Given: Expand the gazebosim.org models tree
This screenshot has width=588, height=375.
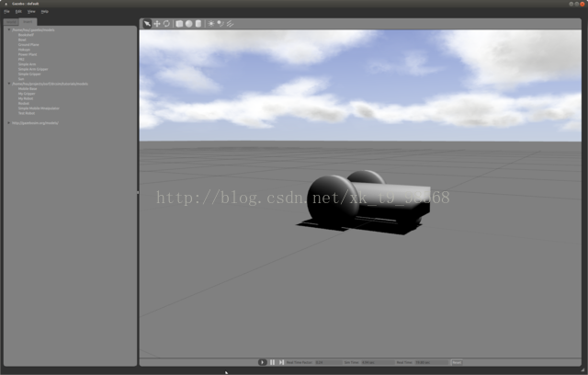Looking at the screenshot, I should pyautogui.click(x=9, y=122).
